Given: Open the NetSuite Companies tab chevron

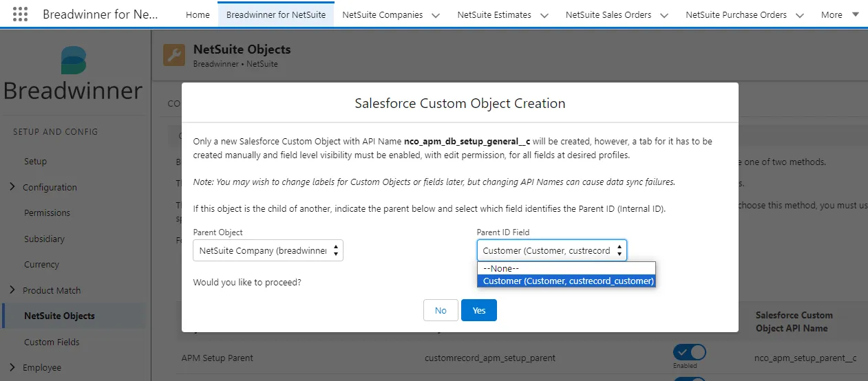Looking at the screenshot, I should pyautogui.click(x=435, y=15).
